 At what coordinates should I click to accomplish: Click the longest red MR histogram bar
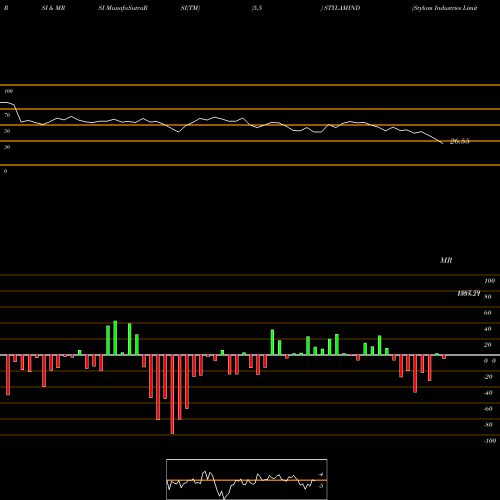tap(172, 394)
